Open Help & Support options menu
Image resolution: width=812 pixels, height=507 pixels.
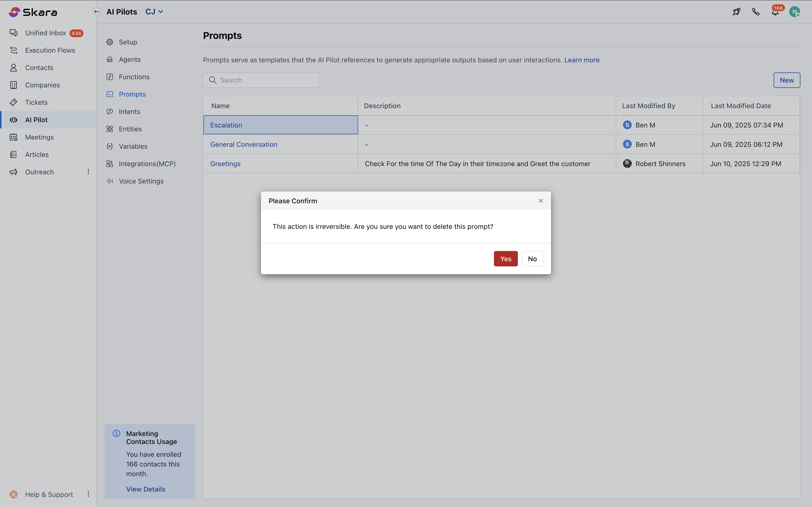(x=88, y=494)
